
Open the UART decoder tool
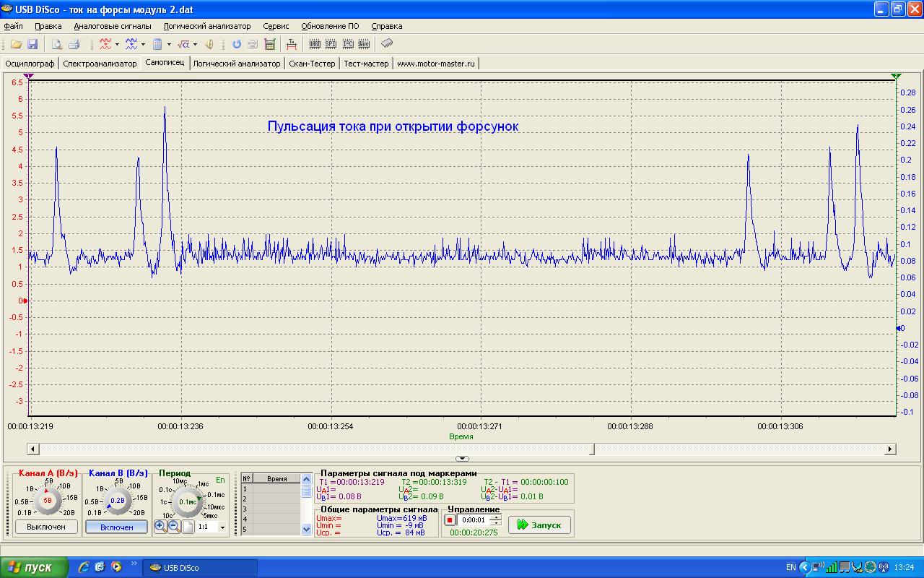[x=315, y=45]
